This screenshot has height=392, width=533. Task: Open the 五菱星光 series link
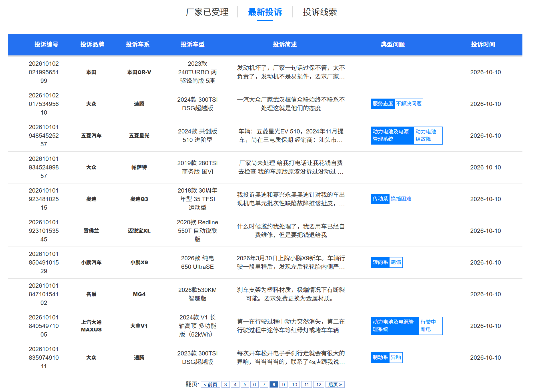click(x=139, y=136)
